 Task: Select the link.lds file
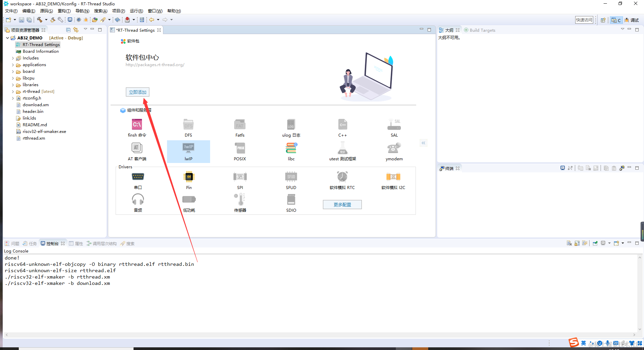26,118
